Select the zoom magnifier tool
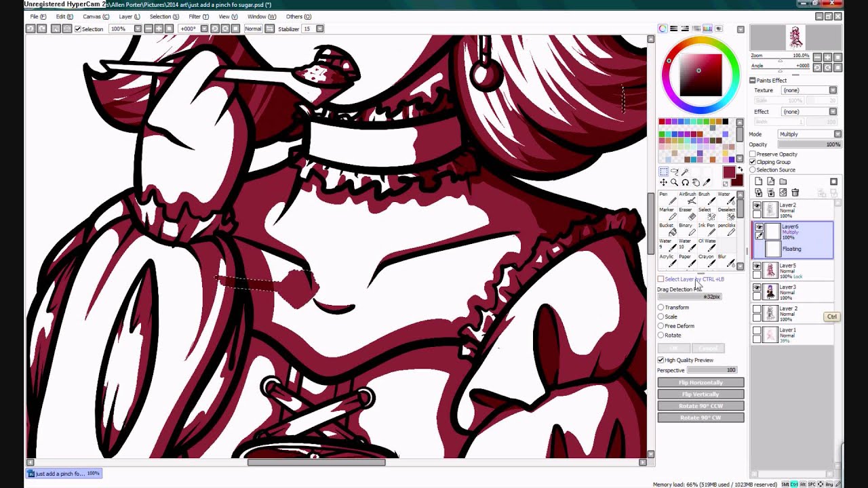 click(674, 182)
